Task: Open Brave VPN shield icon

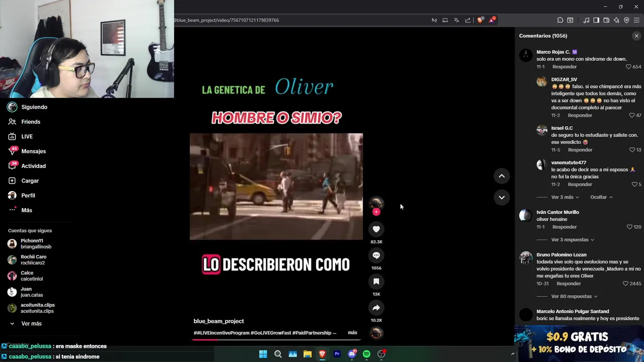Action: pyautogui.click(x=626, y=20)
